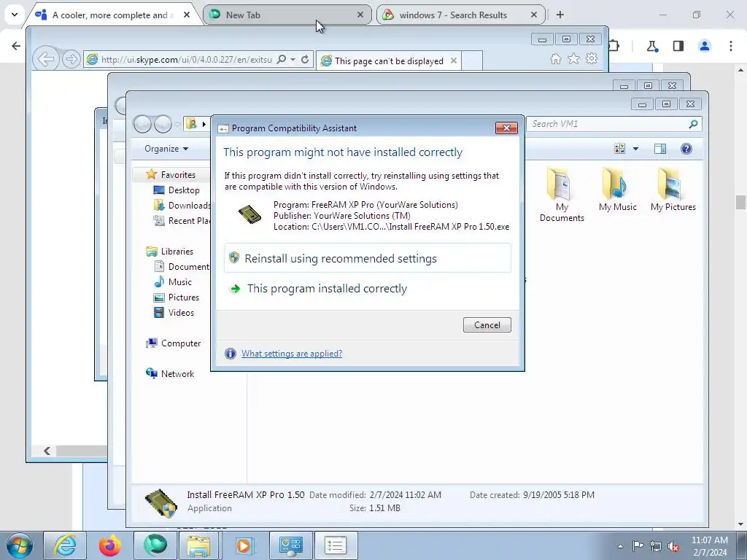Select the My Pictures folder icon
747x560 pixels.
673,190
